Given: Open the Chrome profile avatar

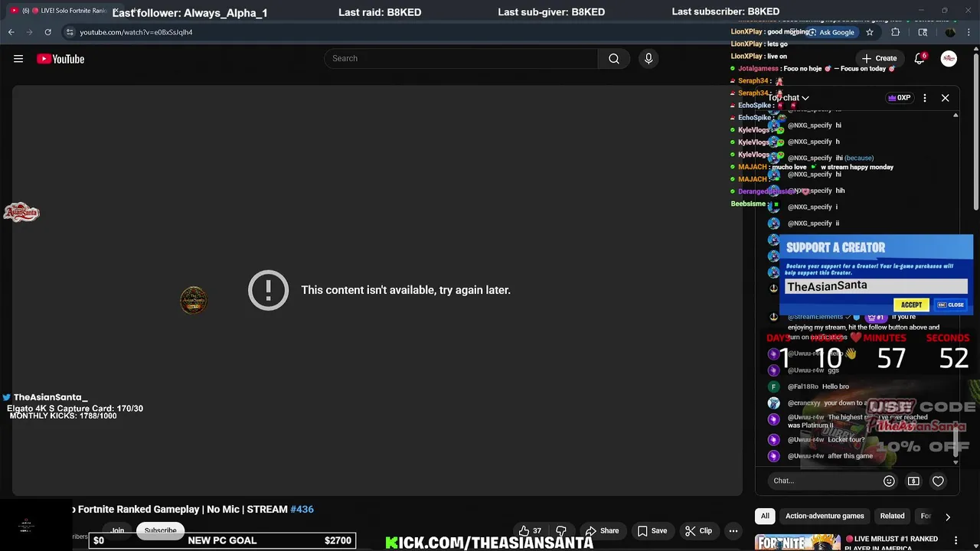Looking at the screenshot, I should [950, 32].
